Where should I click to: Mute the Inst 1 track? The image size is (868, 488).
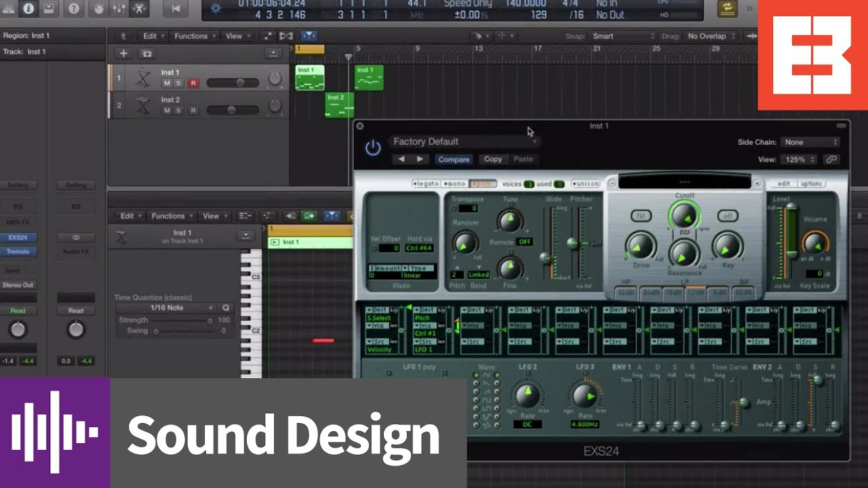click(167, 83)
